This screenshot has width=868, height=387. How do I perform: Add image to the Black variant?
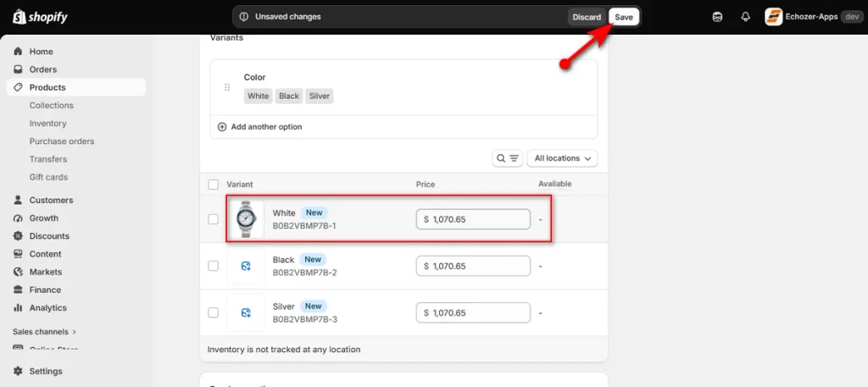247,266
